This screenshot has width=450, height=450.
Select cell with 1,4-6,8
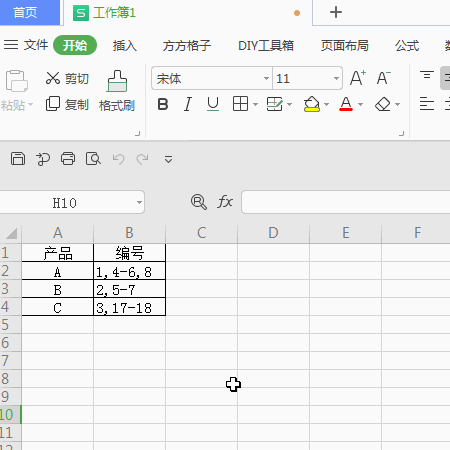[130, 271]
